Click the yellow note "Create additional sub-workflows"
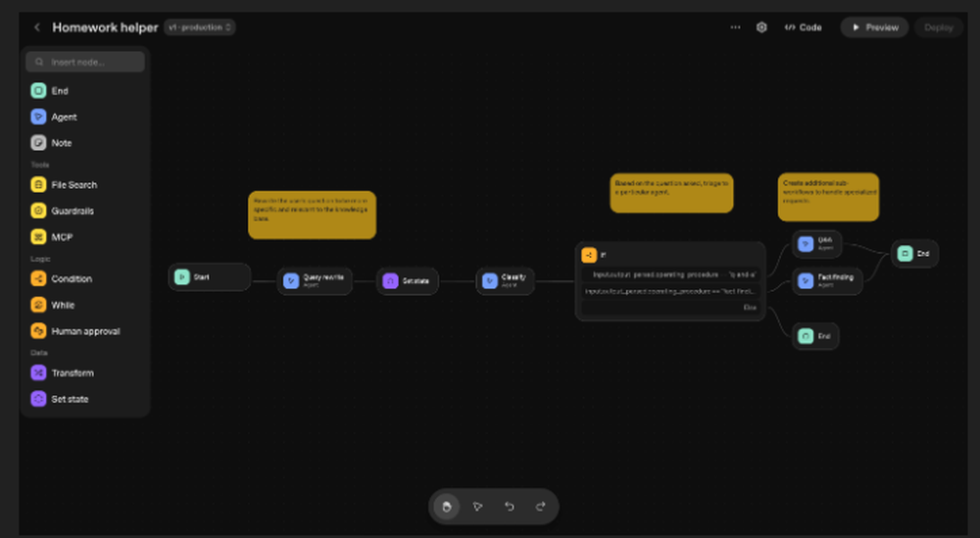This screenshot has width=980, height=538. pos(828,197)
